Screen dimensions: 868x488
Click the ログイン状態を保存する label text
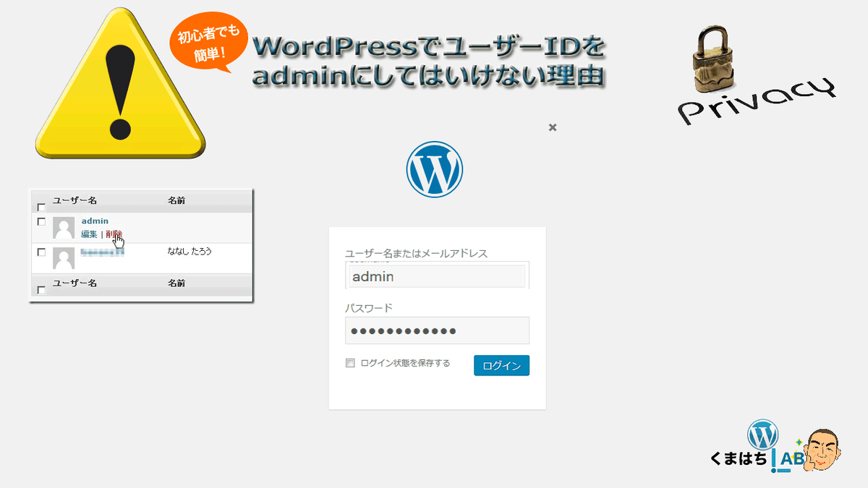click(x=405, y=364)
